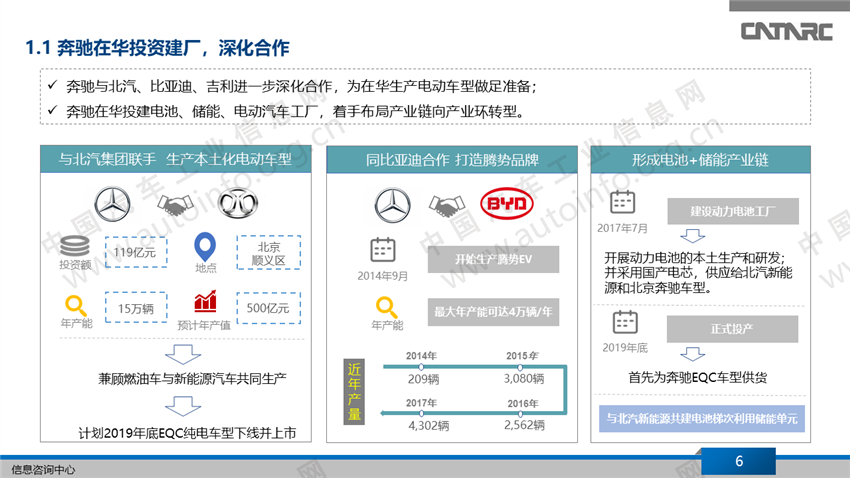Click the 预计年产值 label
The width and height of the screenshot is (850, 478).
click(x=204, y=325)
